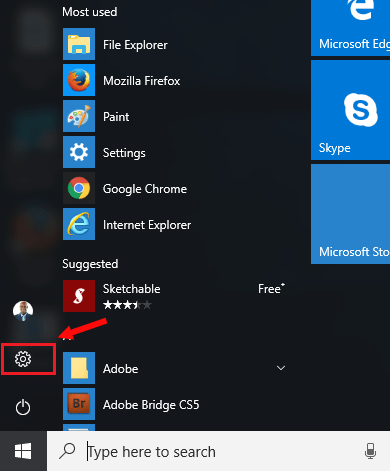Click the 'Internet Explorer' label
The width and height of the screenshot is (390, 471).
pos(147,225)
